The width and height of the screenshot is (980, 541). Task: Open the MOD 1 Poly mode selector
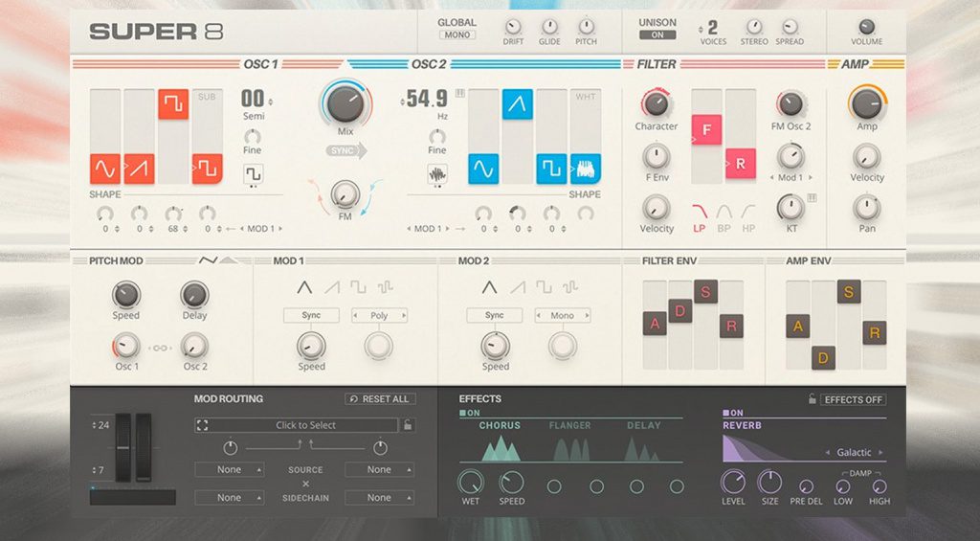(x=379, y=315)
